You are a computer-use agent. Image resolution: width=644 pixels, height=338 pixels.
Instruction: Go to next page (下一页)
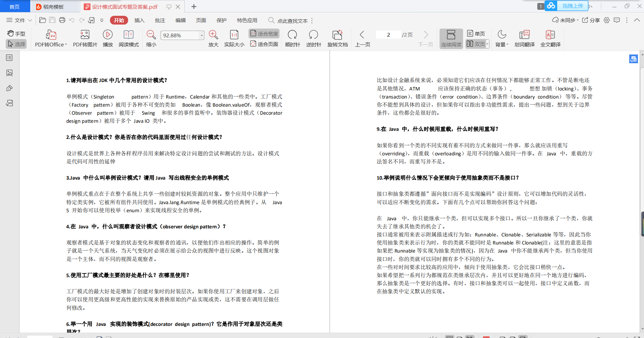[426, 38]
